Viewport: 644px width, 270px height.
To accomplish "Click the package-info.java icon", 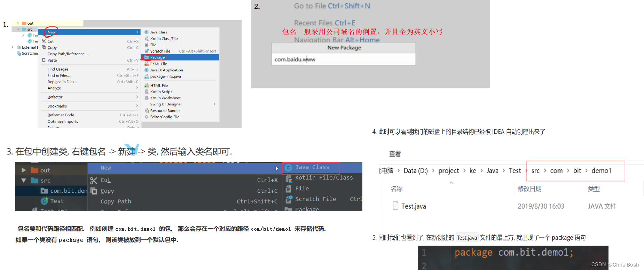I will [x=147, y=76].
